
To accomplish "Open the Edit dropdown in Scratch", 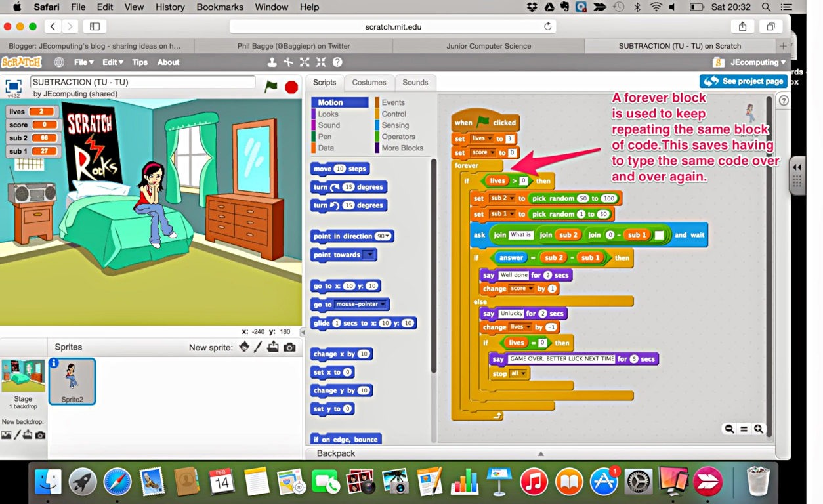I will (x=112, y=62).
